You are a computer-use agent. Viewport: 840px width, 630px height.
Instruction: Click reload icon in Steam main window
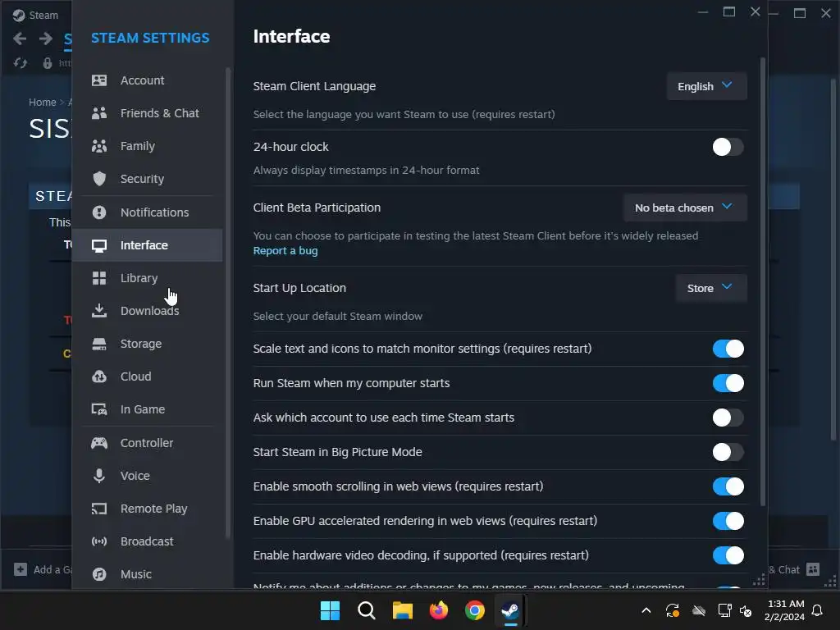21,63
